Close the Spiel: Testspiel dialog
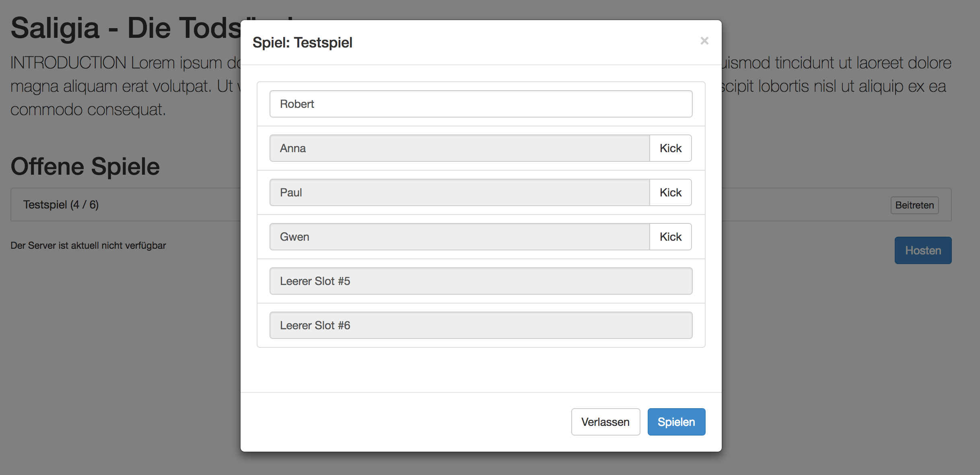This screenshot has height=475, width=980. coord(704,41)
